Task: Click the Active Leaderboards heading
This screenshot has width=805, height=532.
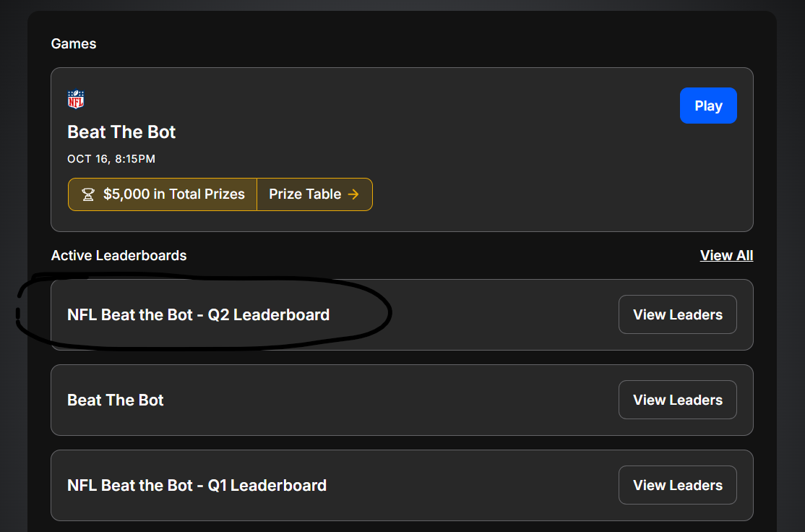Action: [119, 256]
